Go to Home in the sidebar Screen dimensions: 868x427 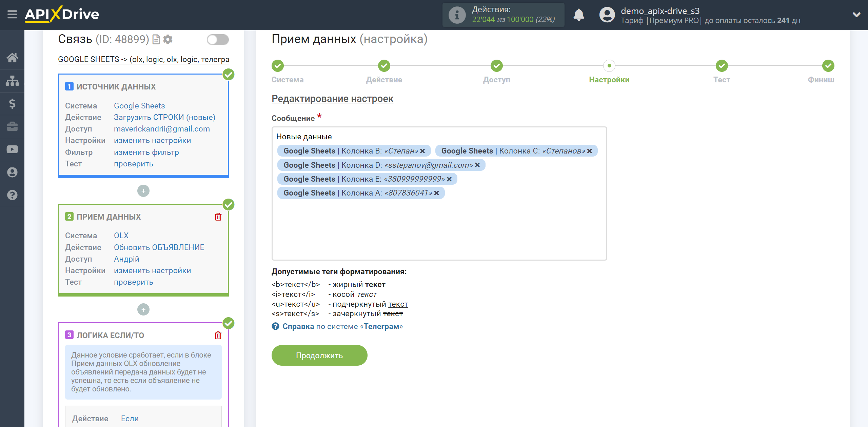(12, 58)
